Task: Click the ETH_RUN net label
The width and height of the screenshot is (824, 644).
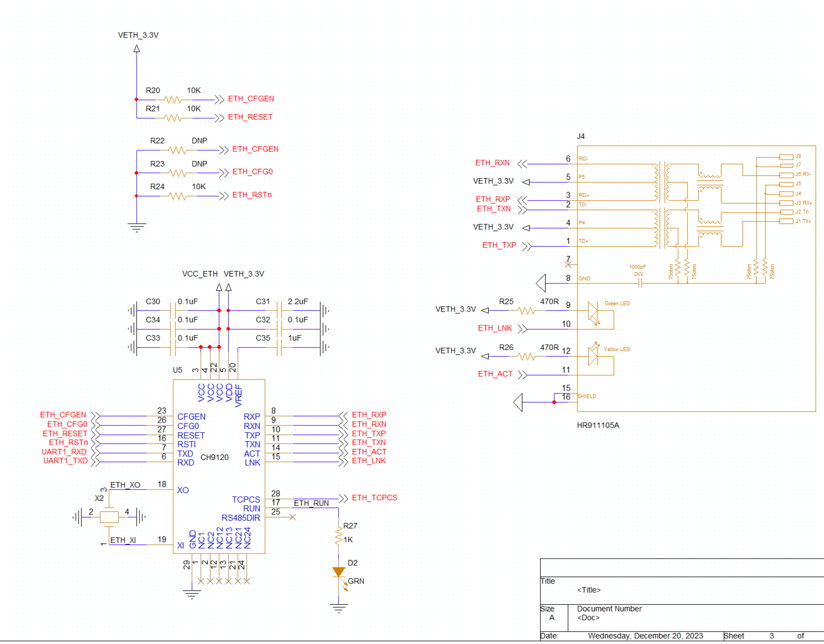Action: 311,503
